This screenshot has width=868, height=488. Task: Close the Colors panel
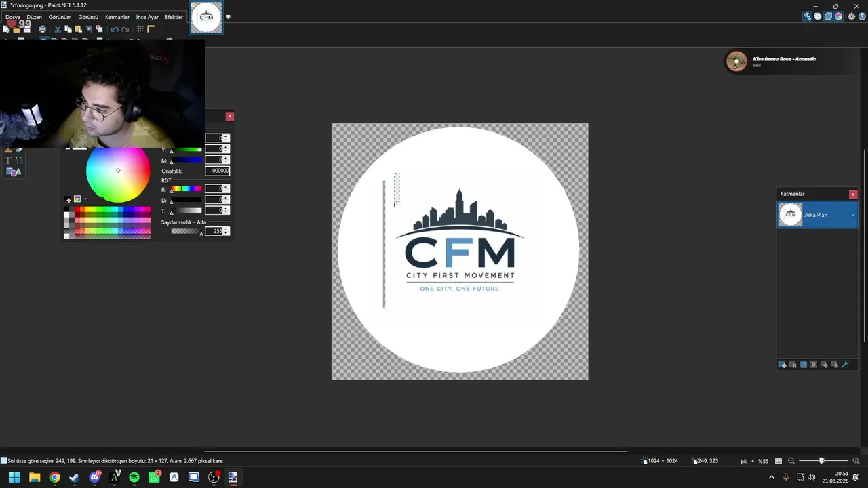click(230, 117)
